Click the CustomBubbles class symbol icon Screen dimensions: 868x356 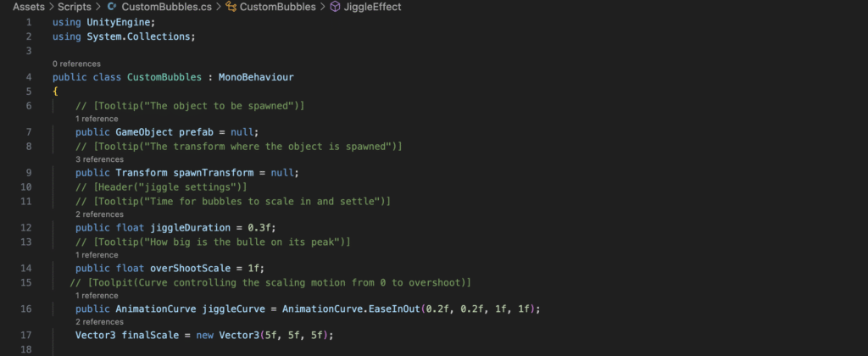pyautogui.click(x=231, y=7)
